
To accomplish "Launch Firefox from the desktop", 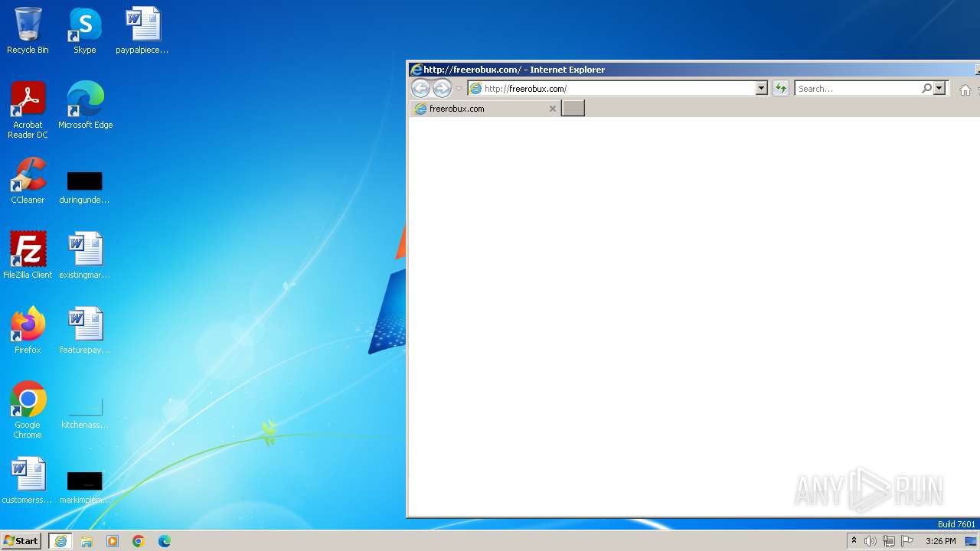I will 28,331.
